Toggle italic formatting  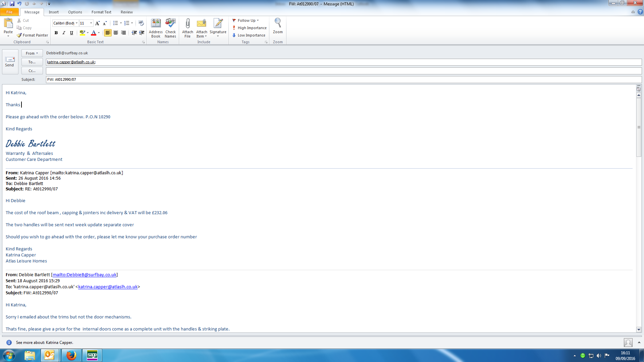(64, 33)
